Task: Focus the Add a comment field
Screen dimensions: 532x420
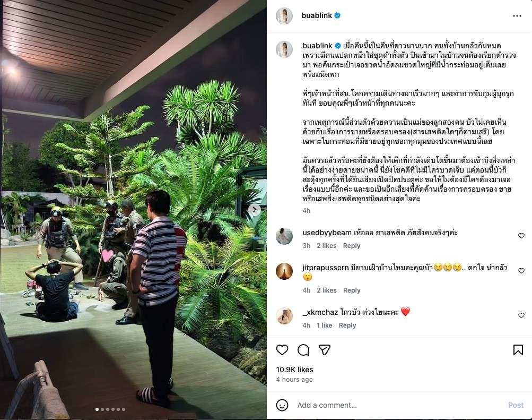Action: coord(400,405)
